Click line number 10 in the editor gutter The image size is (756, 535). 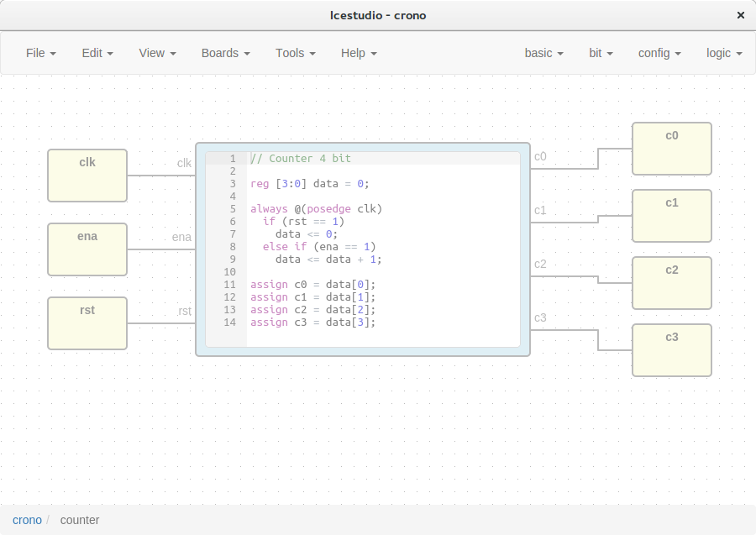pos(229,272)
